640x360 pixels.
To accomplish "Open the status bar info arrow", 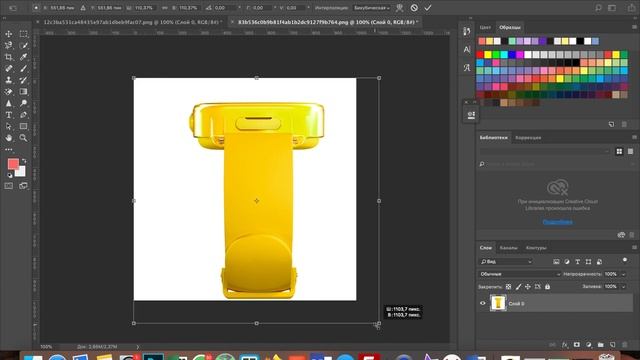I will (138, 347).
